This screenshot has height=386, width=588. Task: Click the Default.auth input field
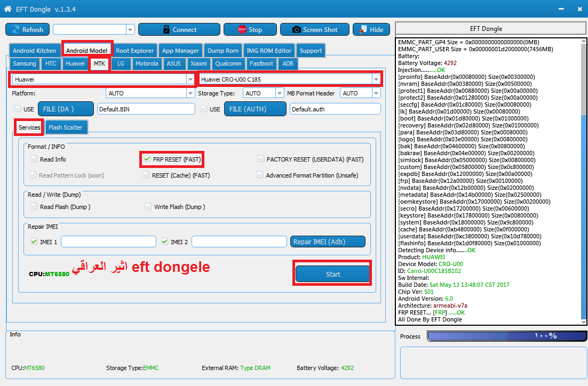[335, 109]
